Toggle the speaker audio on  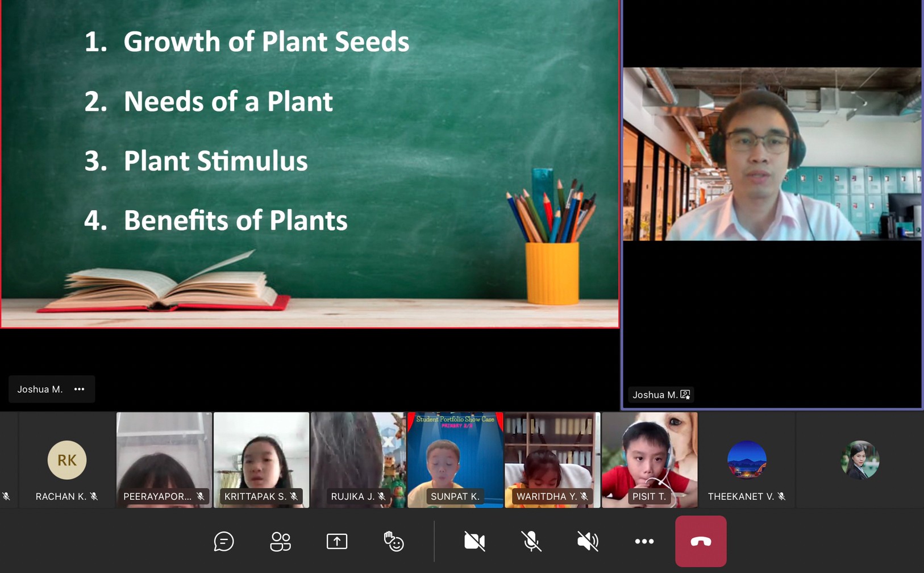[x=588, y=541]
